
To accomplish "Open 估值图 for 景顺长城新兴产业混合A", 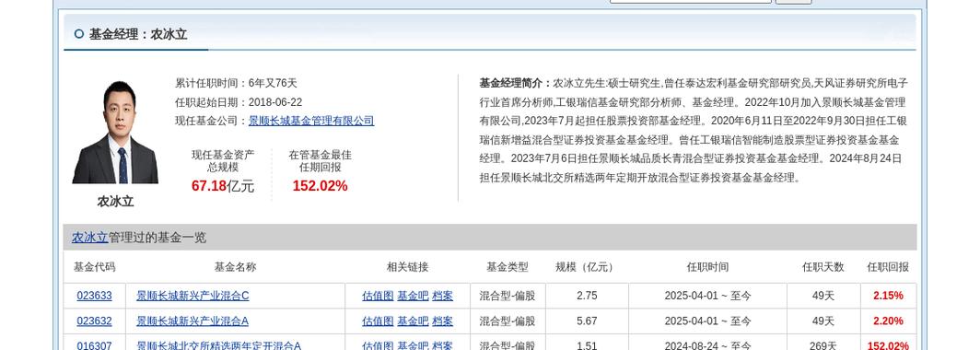I will coord(378,321).
